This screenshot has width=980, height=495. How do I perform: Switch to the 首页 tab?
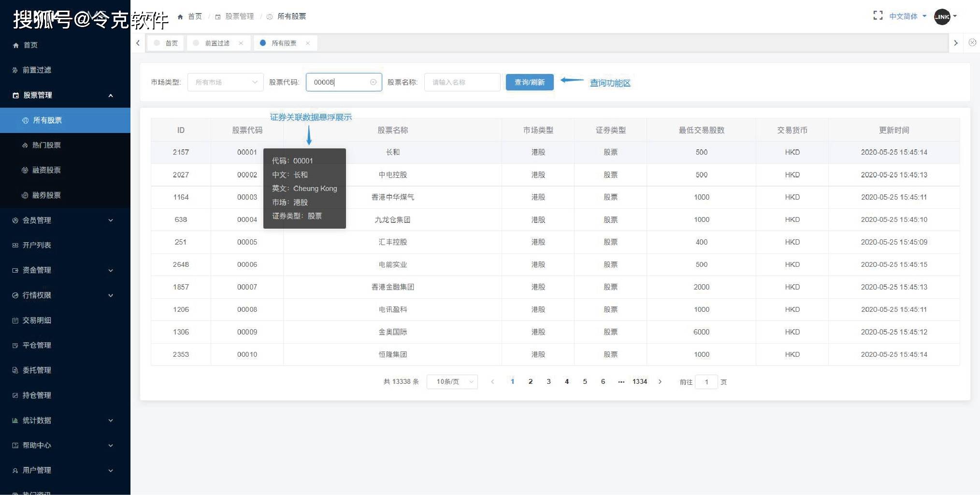165,43
